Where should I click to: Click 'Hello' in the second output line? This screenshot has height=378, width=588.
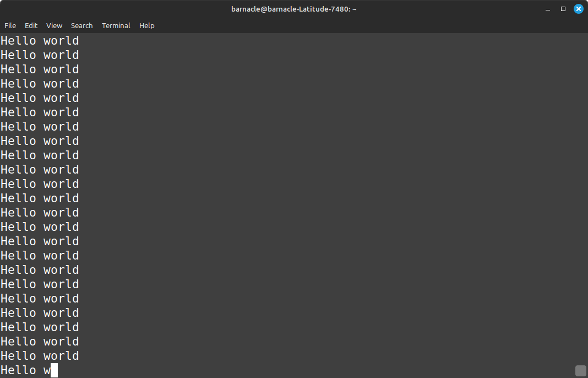18,55
